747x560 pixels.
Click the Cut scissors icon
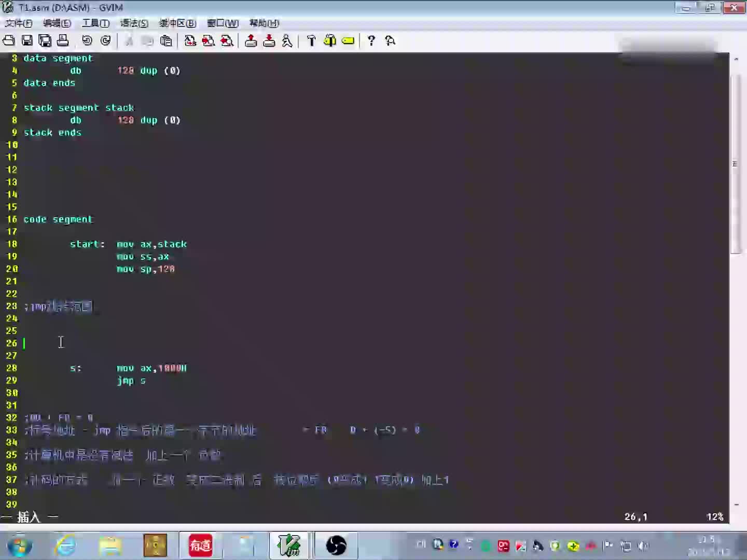pyautogui.click(x=129, y=40)
